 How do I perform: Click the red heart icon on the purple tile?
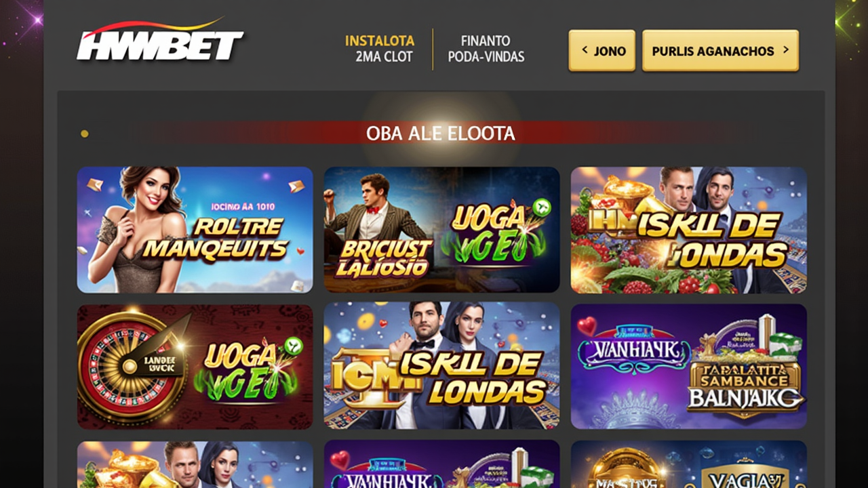tap(587, 326)
